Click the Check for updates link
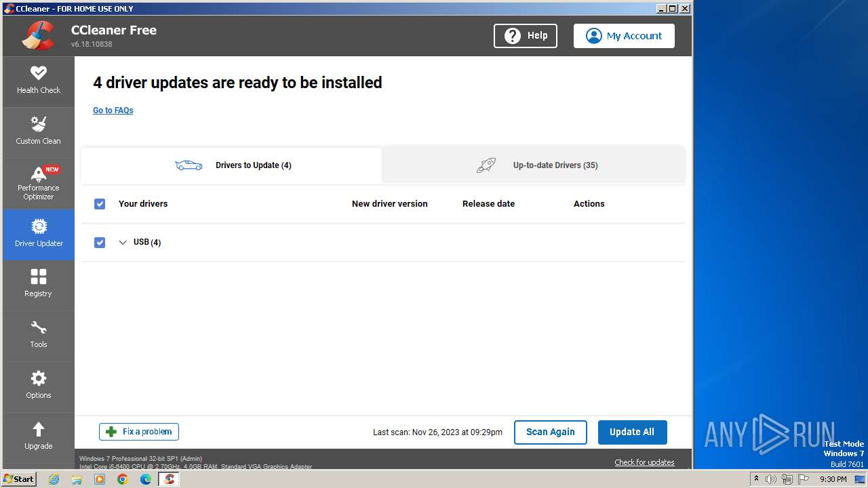This screenshot has height=488, width=868. click(x=644, y=462)
